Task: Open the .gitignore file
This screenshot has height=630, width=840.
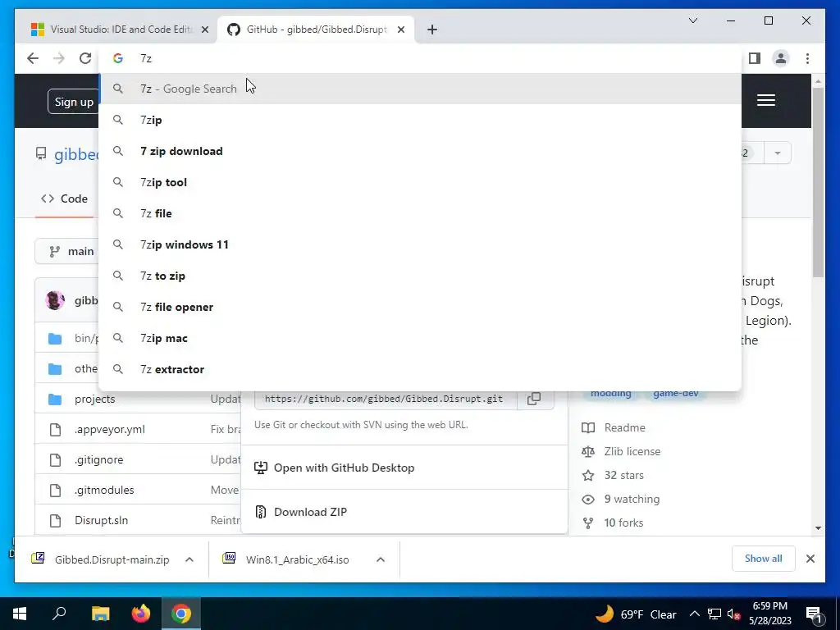Action: (99, 459)
